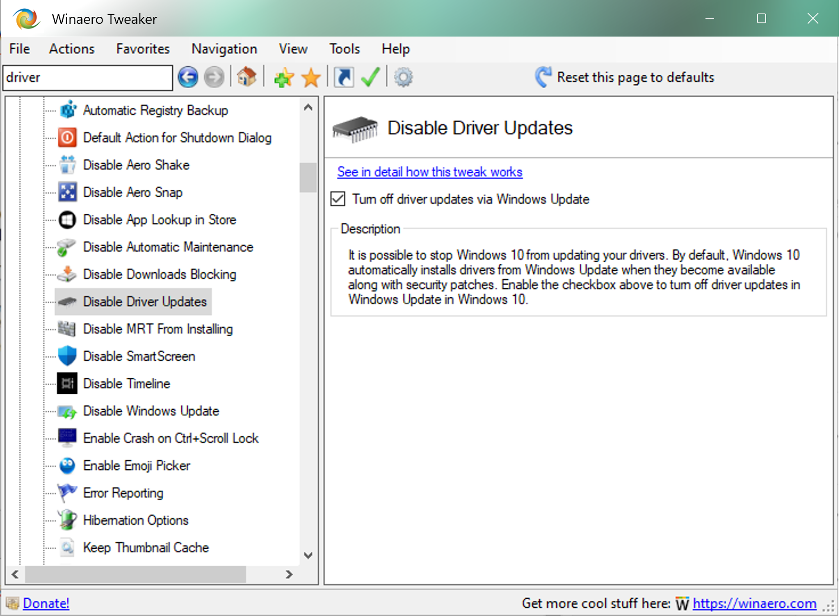
Task: Open the Tools menu
Action: coord(344,49)
